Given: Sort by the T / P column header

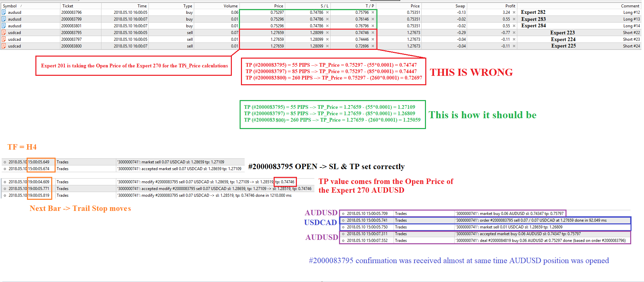Looking at the screenshot, I should pyautogui.click(x=353, y=6).
